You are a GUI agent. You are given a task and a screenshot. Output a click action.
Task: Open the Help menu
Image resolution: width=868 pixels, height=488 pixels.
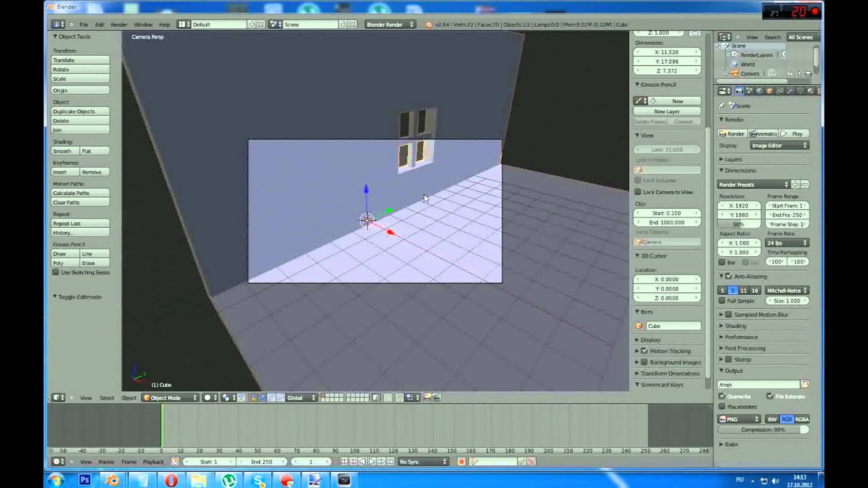[164, 24]
